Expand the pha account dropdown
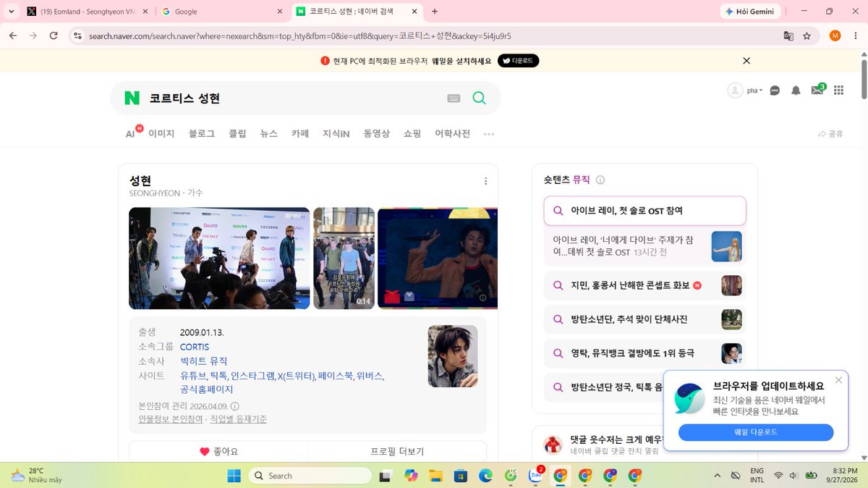868x488 pixels. click(754, 91)
